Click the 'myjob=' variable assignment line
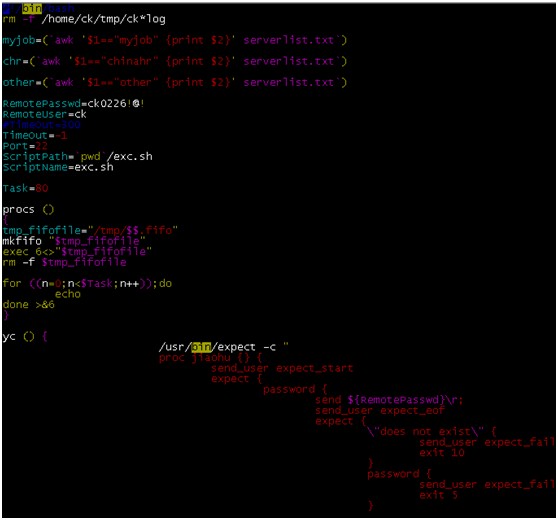 pos(174,40)
